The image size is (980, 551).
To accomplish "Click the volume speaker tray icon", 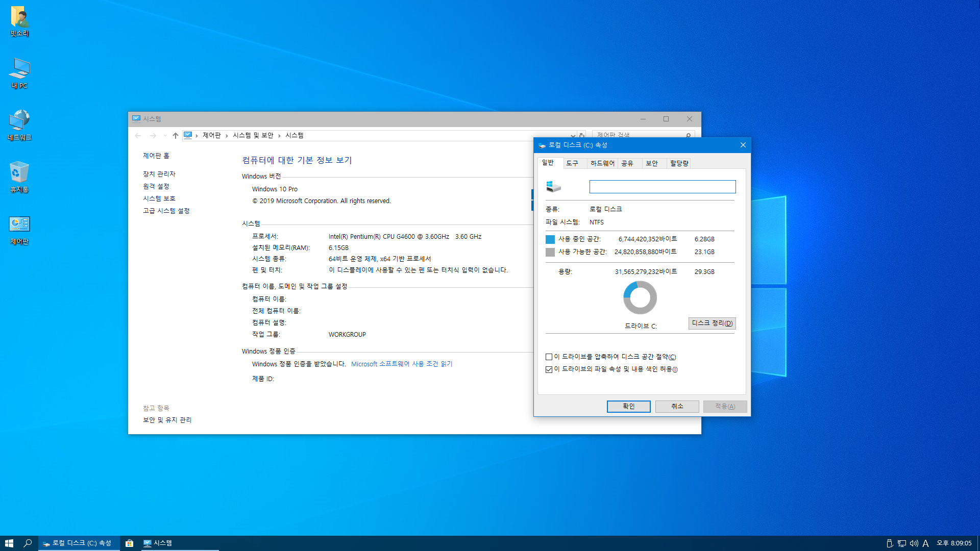I will pyautogui.click(x=914, y=543).
